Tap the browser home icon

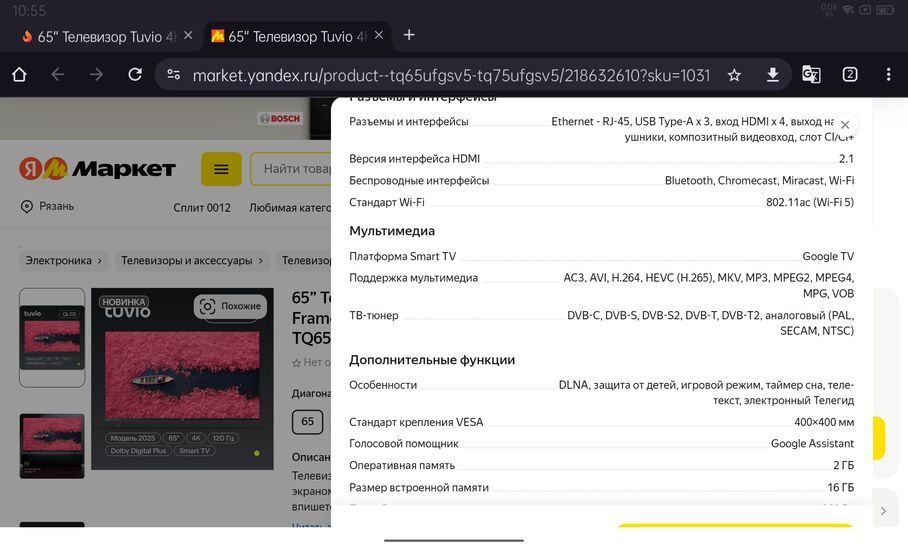click(19, 75)
